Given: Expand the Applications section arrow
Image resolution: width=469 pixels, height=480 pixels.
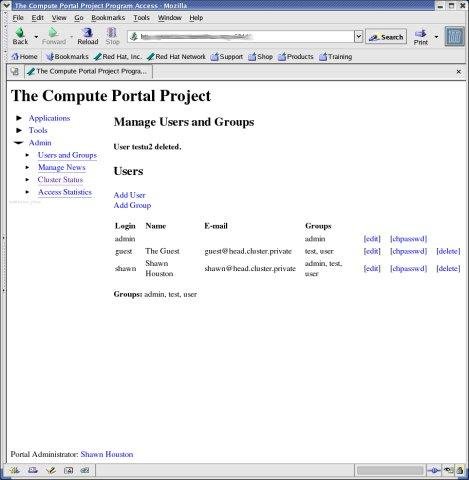Looking at the screenshot, I should (19, 118).
